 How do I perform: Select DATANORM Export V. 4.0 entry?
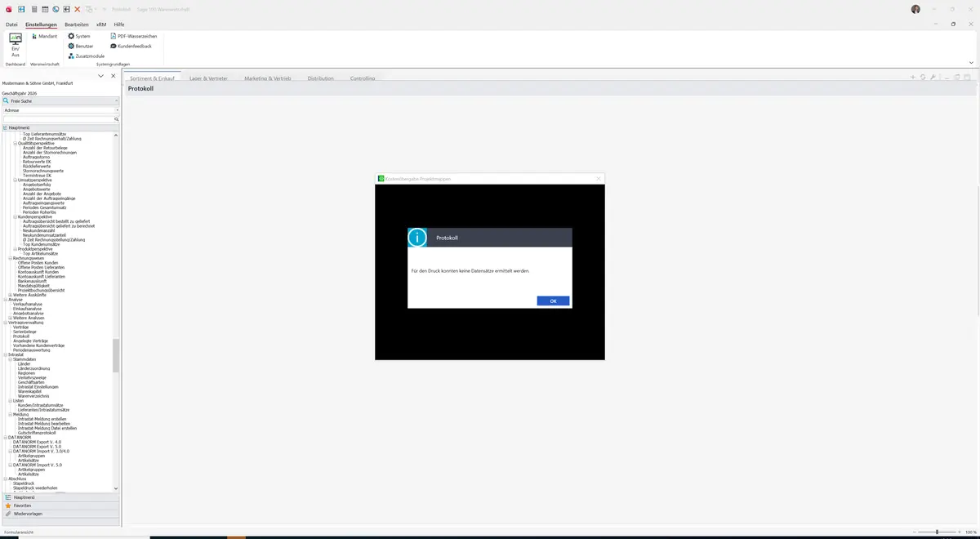[x=37, y=442]
